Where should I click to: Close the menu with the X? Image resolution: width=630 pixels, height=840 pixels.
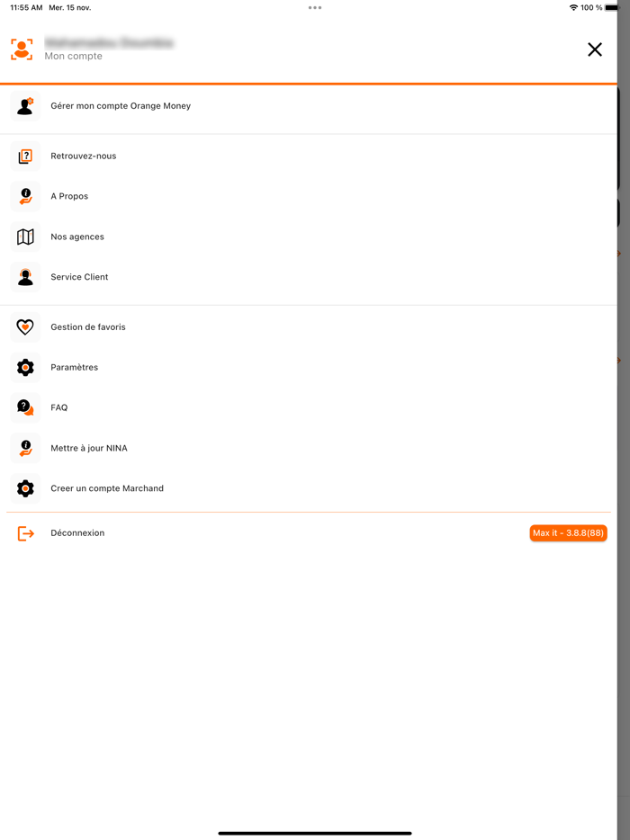595,49
